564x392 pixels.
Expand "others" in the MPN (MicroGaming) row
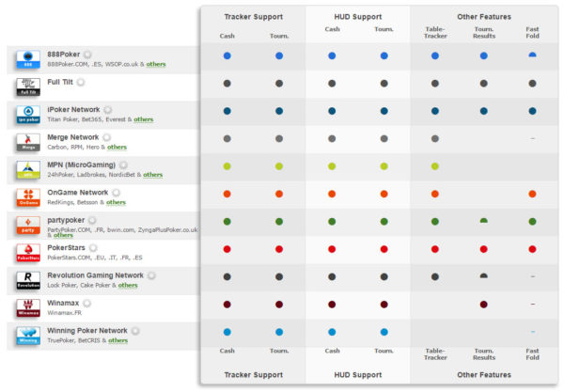[152, 175]
